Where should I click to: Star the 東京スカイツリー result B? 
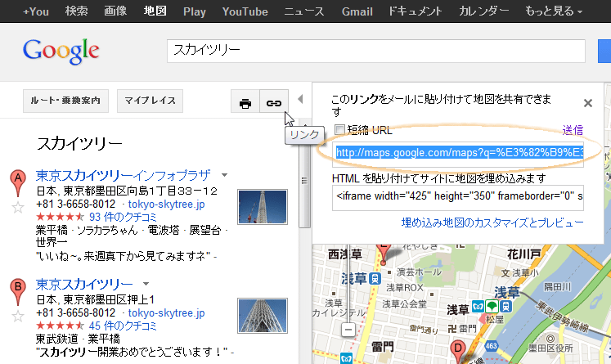[18, 316]
